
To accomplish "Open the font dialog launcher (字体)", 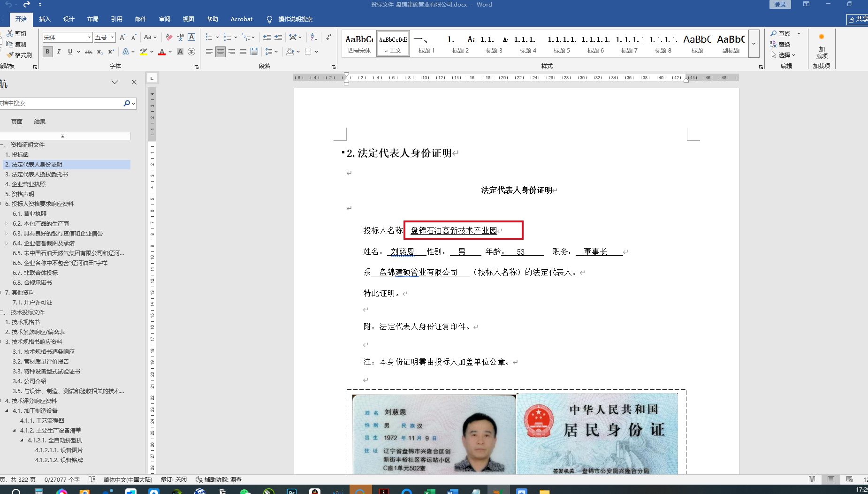I will (x=197, y=67).
